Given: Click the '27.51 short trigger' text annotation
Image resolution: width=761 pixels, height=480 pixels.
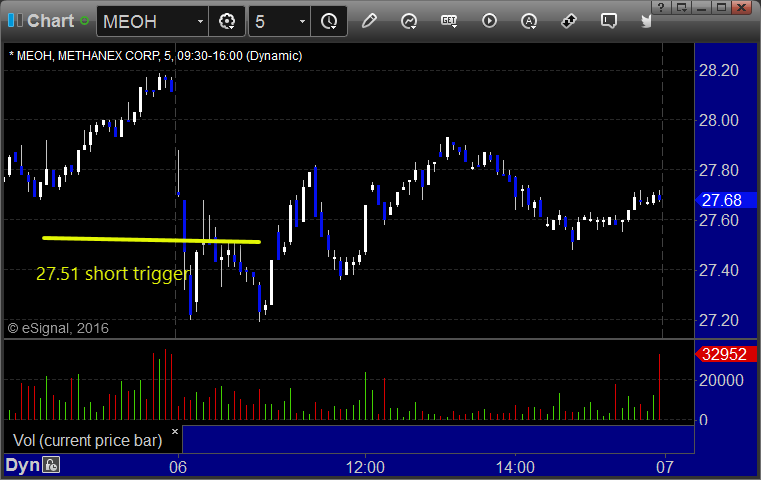Looking at the screenshot, I should coord(113,274).
